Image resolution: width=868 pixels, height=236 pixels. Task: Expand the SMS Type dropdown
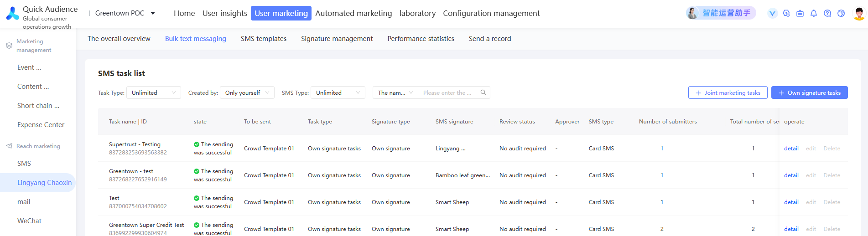(x=338, y=92)
